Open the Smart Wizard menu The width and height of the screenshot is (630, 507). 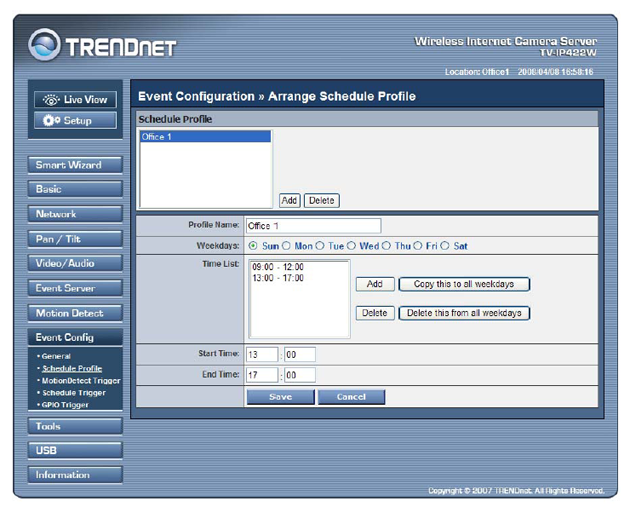tap(75, 165)
